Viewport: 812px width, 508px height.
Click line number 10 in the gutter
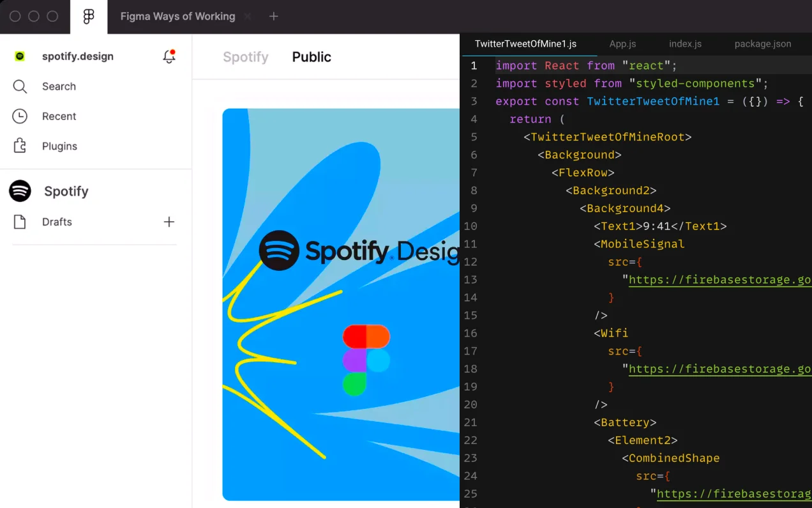(x=470, y=226)
